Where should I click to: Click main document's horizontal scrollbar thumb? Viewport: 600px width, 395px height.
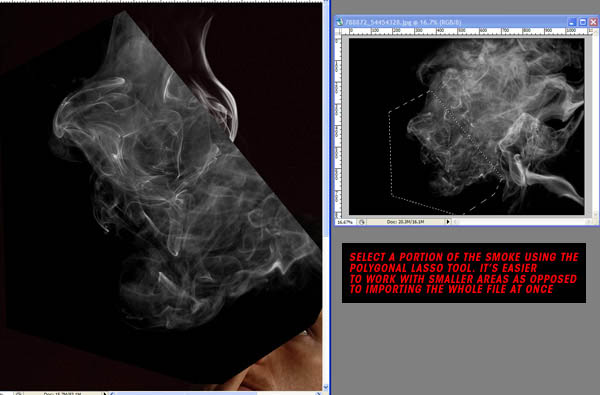(187, 393)
